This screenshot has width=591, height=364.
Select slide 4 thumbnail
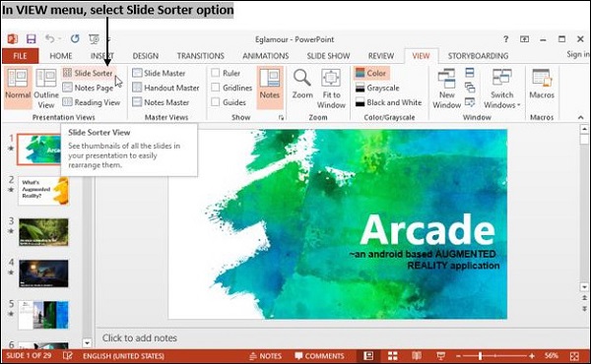click(43, 273)
